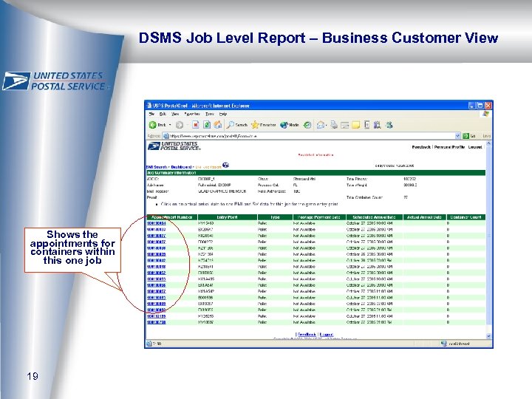Click the Mail envelope toolbar icon
Screen dimensions: 532x399
coord(320,125)
